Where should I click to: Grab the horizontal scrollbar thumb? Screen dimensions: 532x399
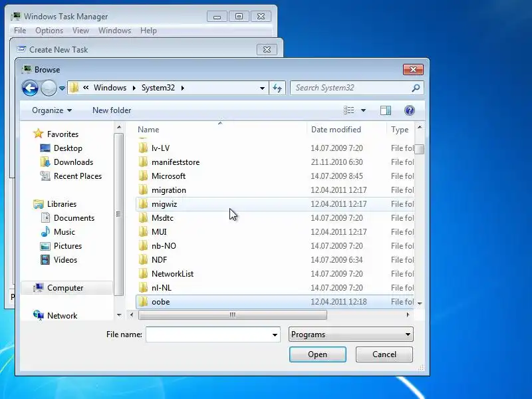233,315
